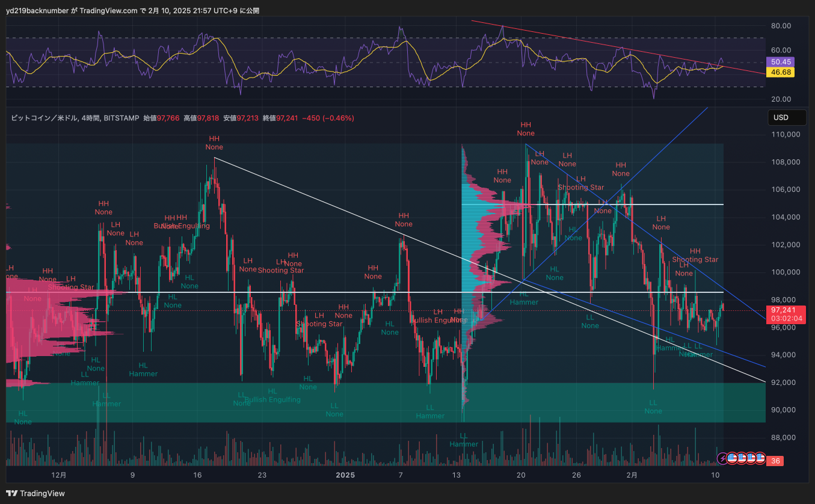Click the 12月 date axis label

point(59,475)
